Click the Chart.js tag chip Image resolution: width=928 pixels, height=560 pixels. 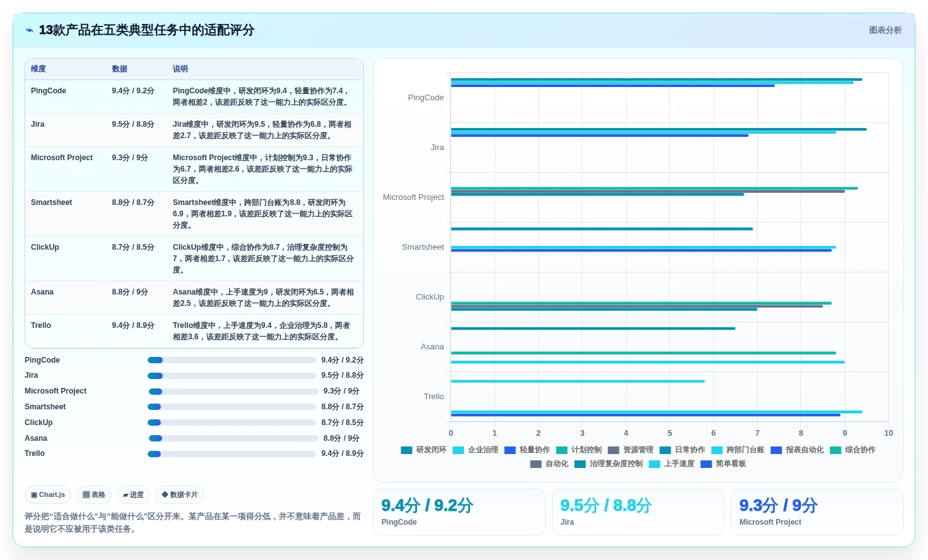48,495
